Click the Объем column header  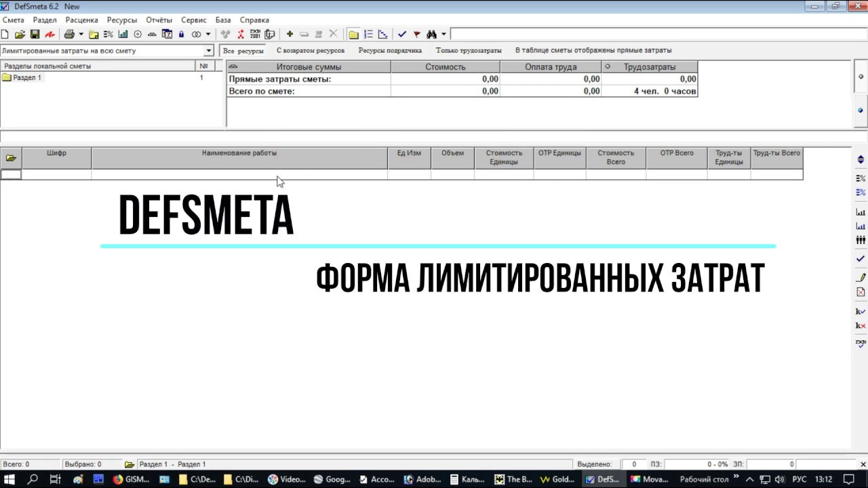452,158
